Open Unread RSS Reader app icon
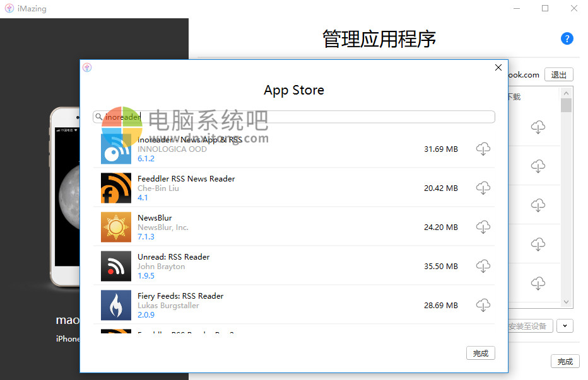 click(116, 266)
